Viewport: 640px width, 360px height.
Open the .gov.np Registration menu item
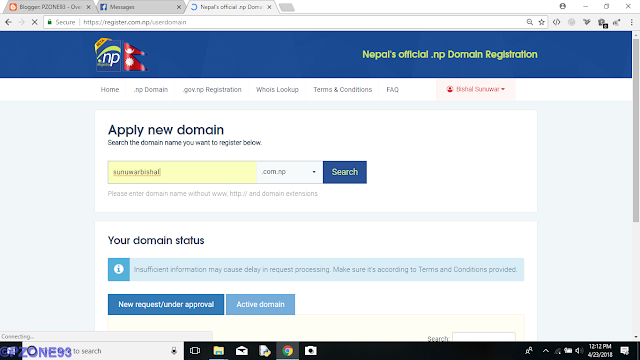click(212, 89)
